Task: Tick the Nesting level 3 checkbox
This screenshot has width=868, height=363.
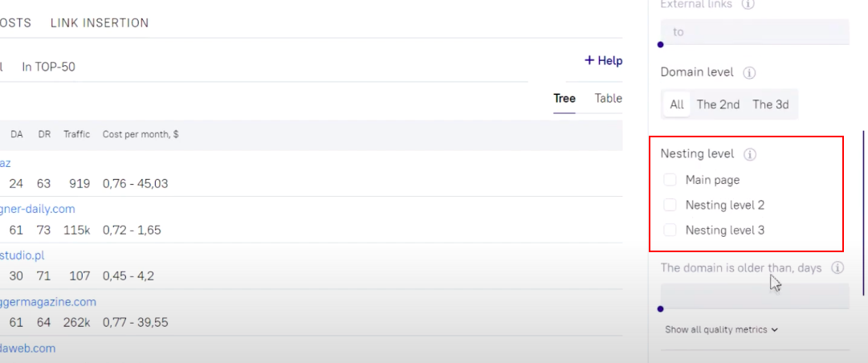Action: tap(670, 230)
